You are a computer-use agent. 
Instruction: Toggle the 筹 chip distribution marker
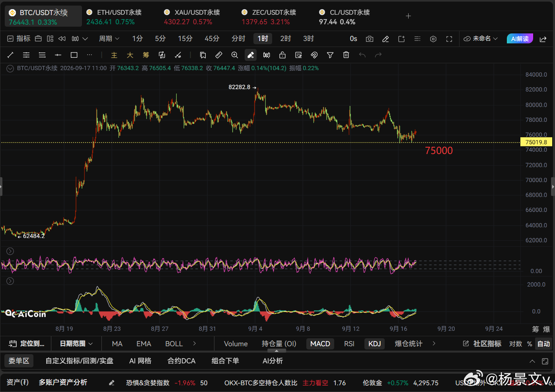click(146, 55)
